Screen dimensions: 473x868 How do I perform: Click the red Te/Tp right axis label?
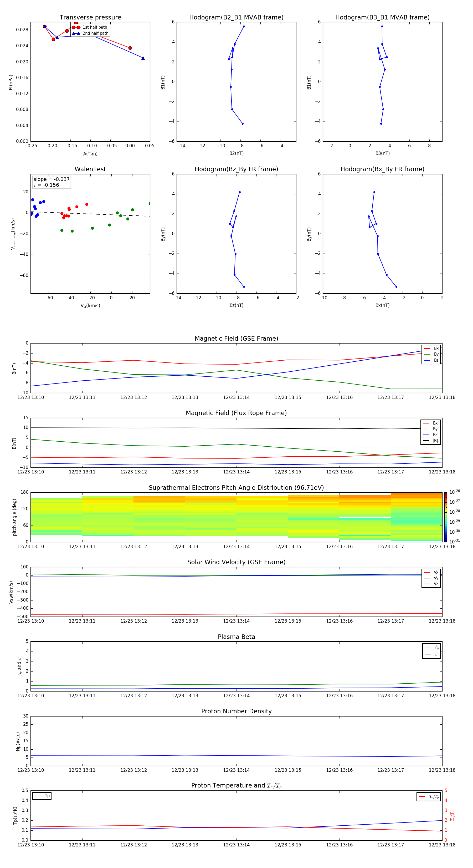[453, 816]
